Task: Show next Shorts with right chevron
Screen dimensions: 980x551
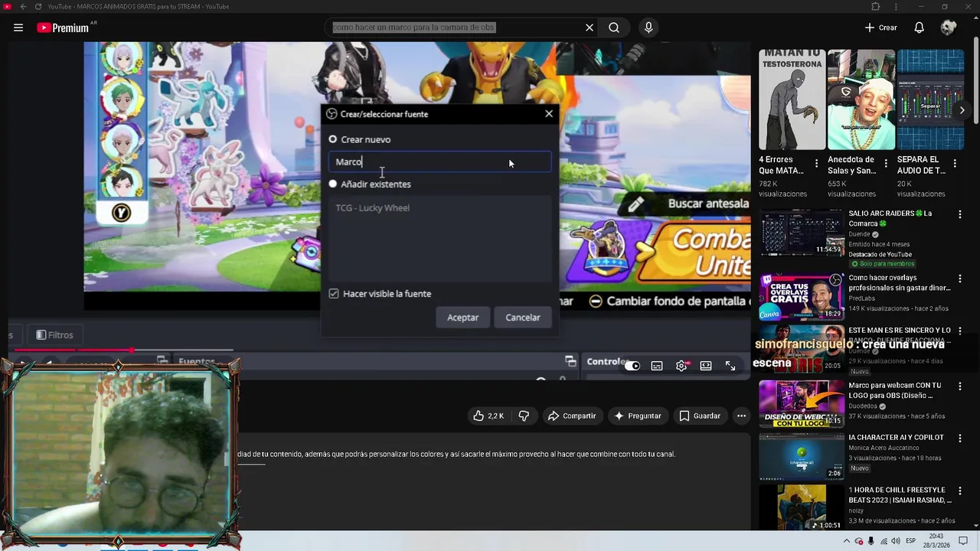Action: [x=962, y=110]
